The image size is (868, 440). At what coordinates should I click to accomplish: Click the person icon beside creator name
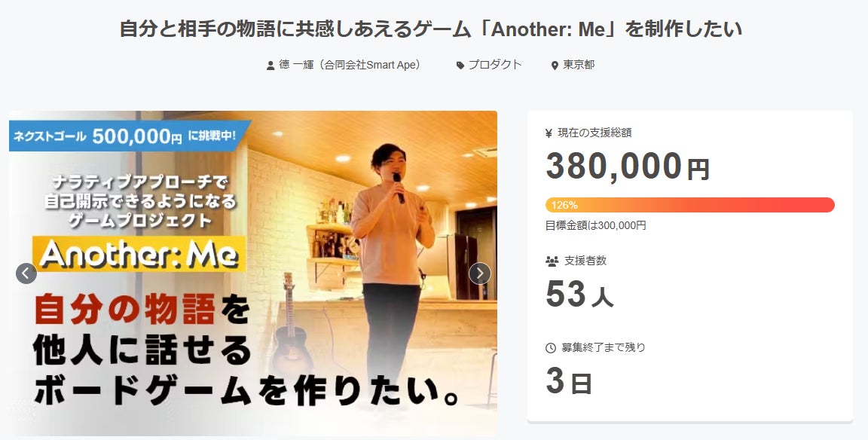[x=270, y=66]
